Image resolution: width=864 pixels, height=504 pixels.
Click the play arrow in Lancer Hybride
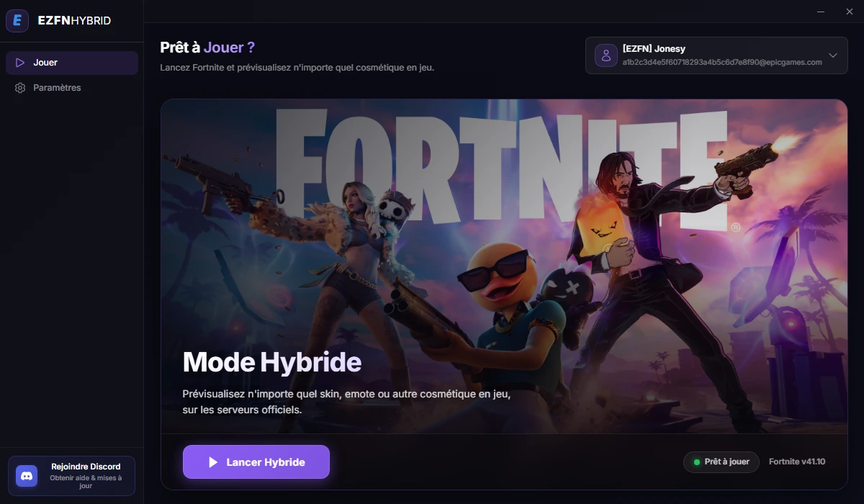(x=213, y=462)
